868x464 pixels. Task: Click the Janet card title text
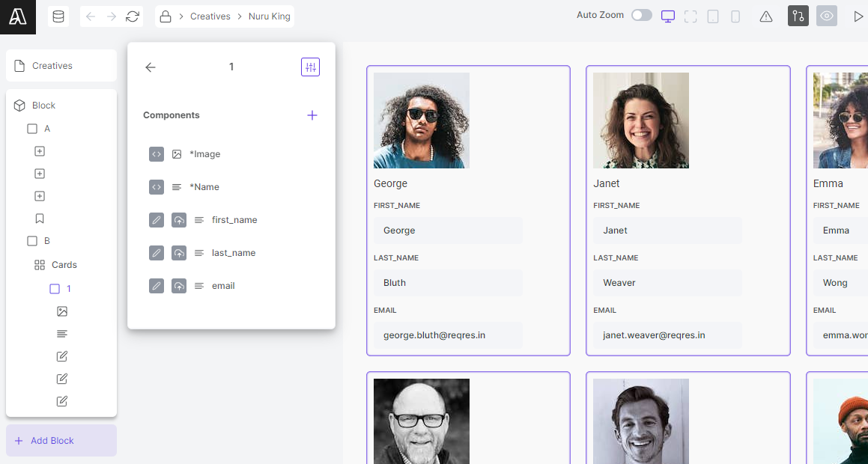pyautogui.click(x=606, y=183)
